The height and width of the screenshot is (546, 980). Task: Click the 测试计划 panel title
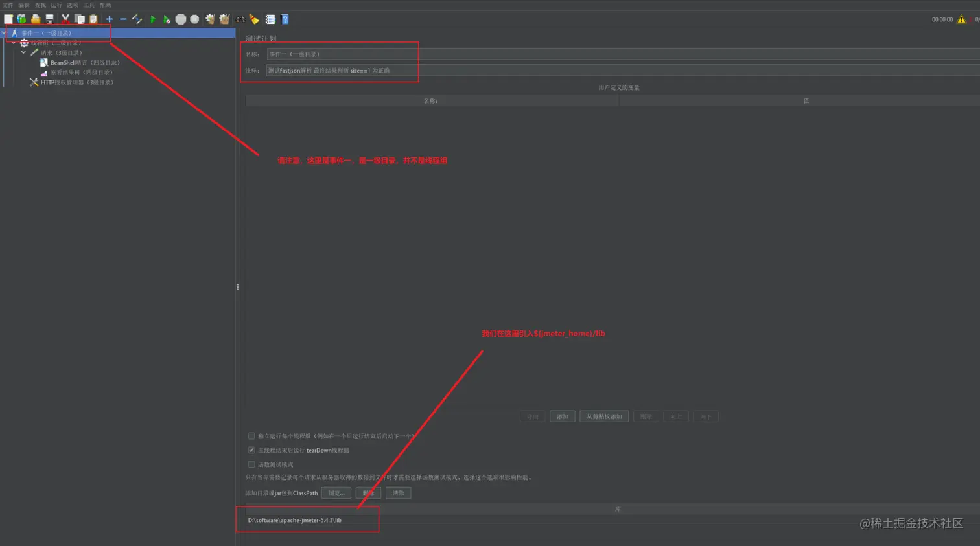tap(261, 39)
